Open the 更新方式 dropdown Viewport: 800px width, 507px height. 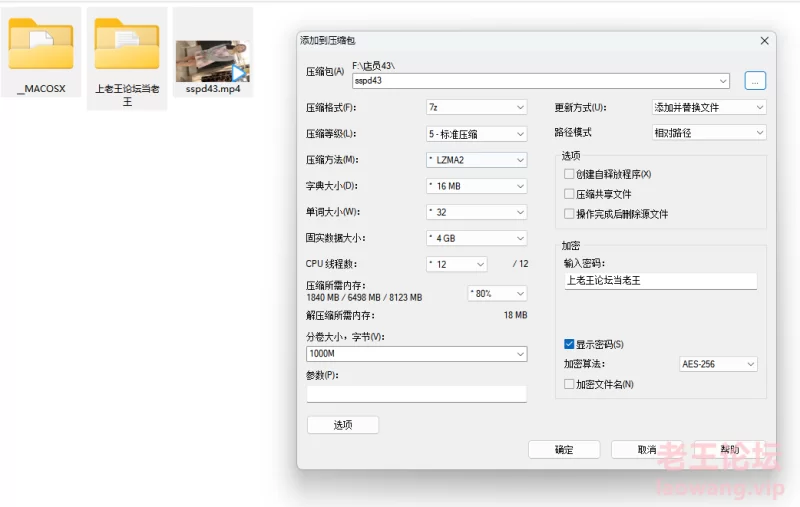[x=709, y=107]
